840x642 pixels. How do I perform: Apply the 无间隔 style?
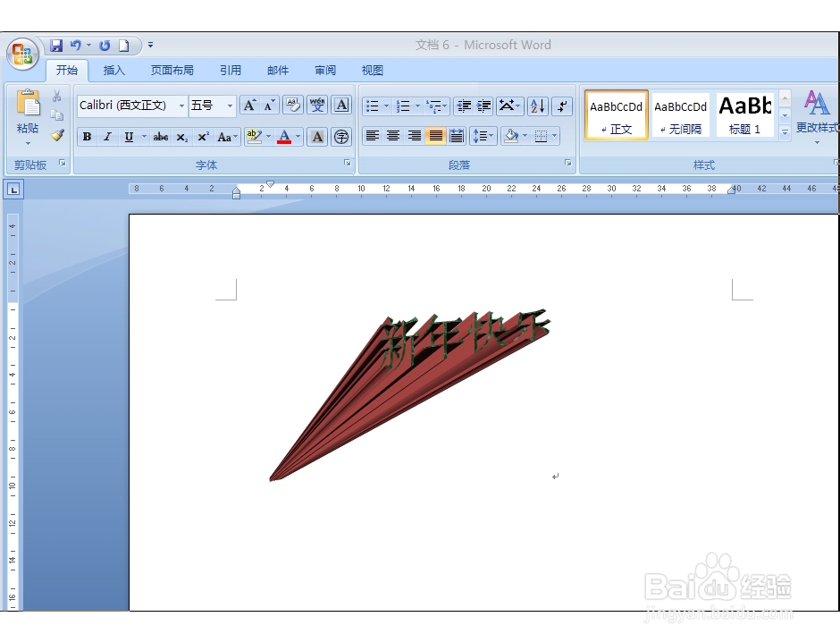tap(680, 115)
